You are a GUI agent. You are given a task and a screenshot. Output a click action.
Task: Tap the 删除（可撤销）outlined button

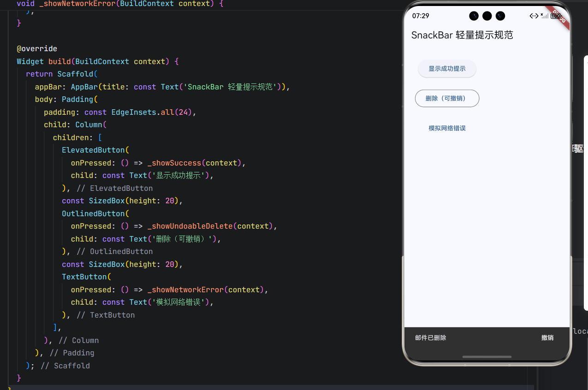click(x=447, y=98)
